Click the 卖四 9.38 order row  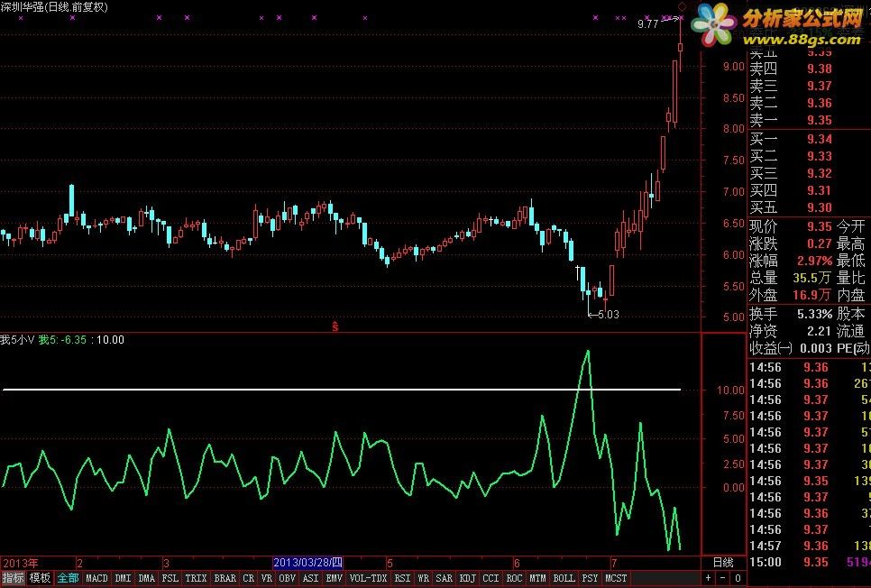click(791, 69)
